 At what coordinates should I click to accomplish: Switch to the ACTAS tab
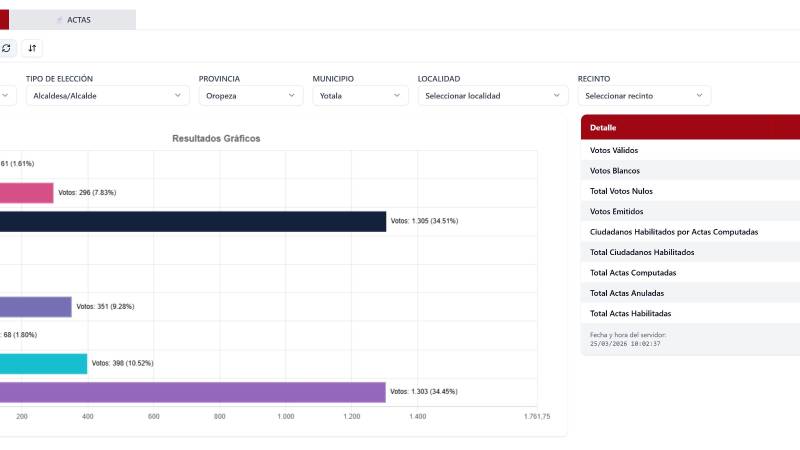coord(78,20)
